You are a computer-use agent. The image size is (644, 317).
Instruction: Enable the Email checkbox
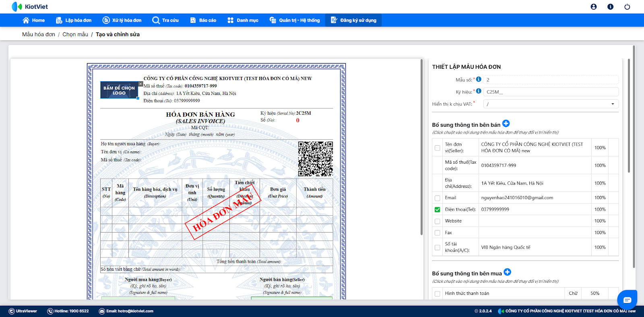pyautogui.click(x=438, y=198)
